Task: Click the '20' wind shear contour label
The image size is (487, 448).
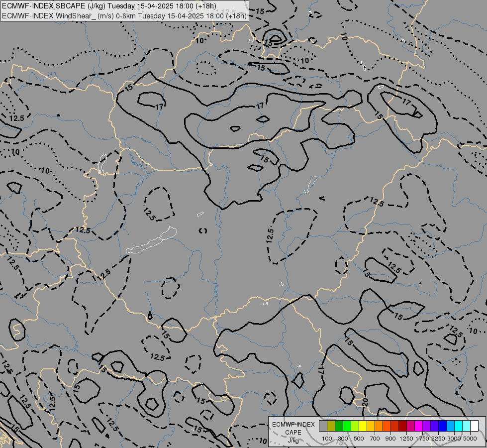Action: pyautogui.click(x=365, y=402)
